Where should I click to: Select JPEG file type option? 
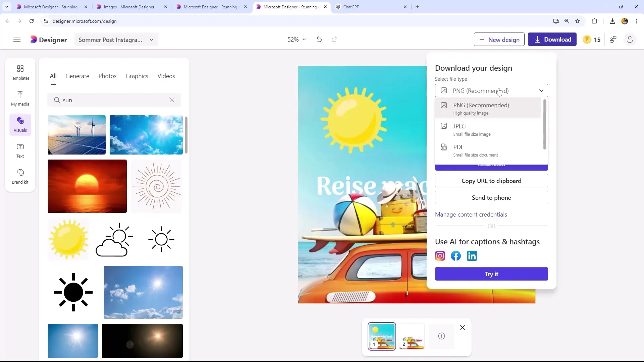(x=488, y=130)
